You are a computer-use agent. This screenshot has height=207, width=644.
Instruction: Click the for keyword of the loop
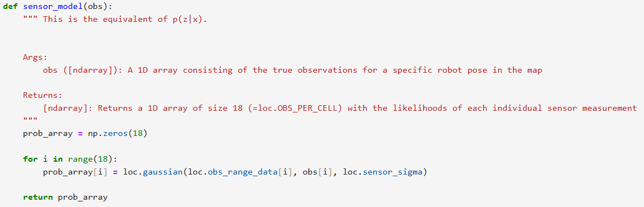(30, 159)
